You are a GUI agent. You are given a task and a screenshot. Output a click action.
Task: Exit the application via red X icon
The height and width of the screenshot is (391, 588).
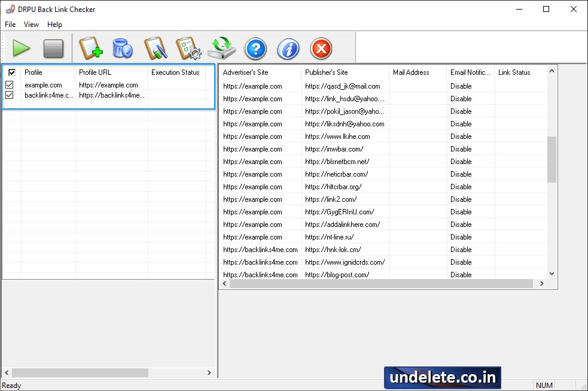321,49
